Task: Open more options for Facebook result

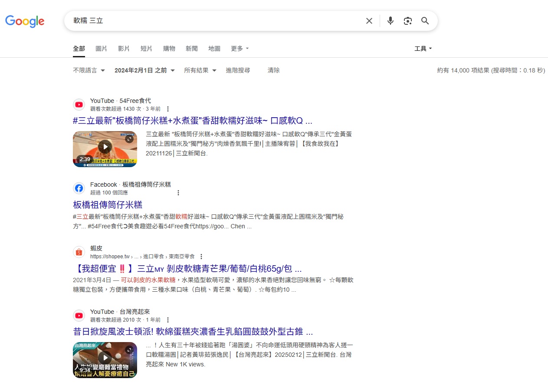Action: point(178,193)
